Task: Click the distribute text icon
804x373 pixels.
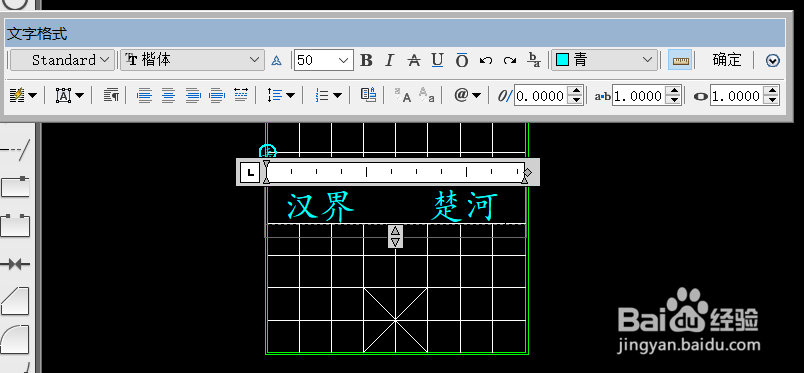Action: [x=241, y=95]
